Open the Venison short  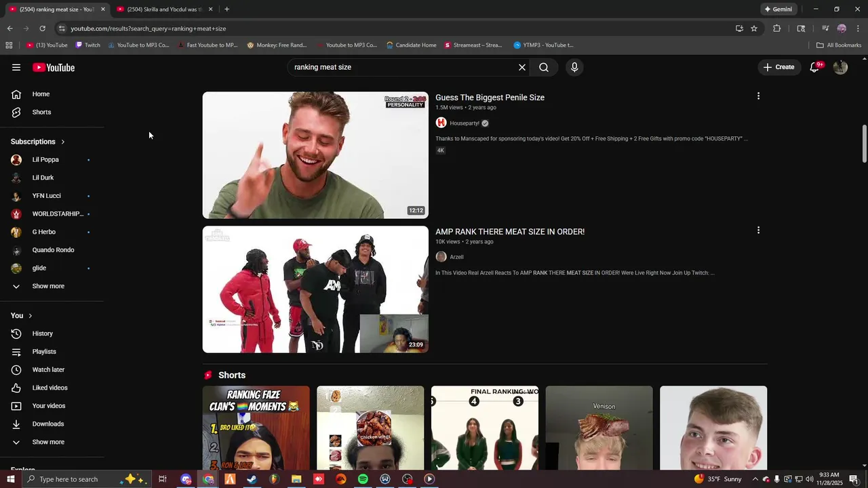tap(599, 428)
